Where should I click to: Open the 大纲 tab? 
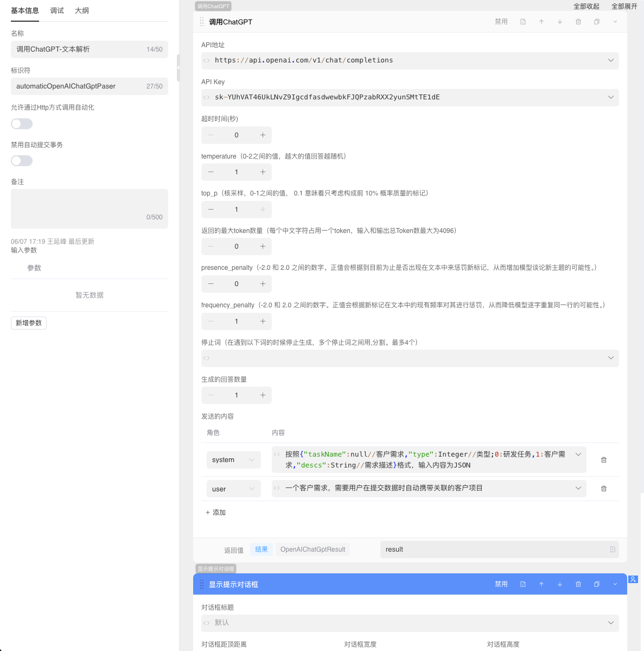click(82, 10)
